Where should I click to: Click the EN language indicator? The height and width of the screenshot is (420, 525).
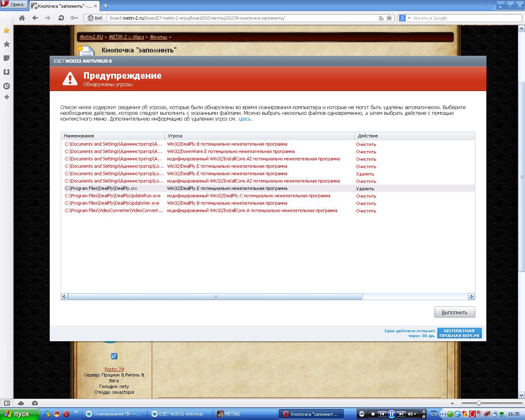point(434,414)
